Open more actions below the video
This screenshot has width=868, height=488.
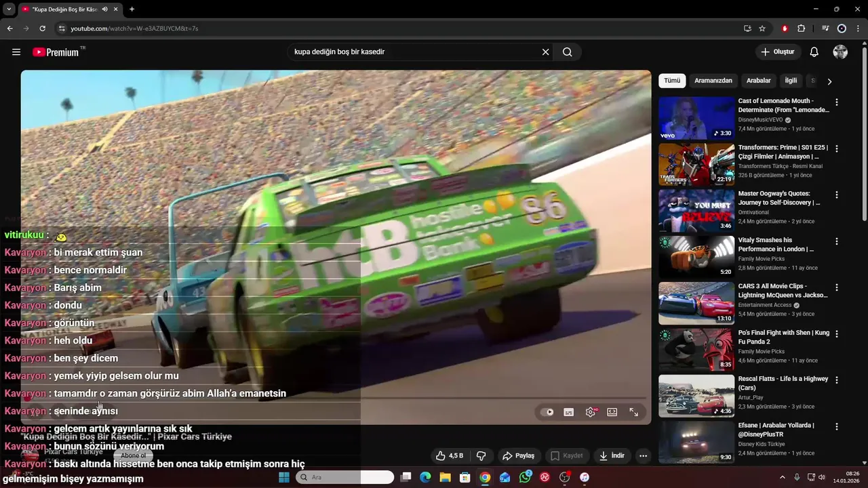click(x=643, y=455)
